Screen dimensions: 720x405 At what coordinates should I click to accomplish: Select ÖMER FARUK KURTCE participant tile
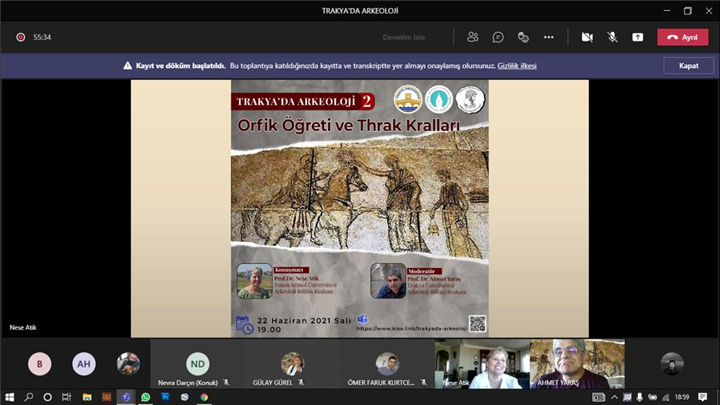click(x=387, y=364)
